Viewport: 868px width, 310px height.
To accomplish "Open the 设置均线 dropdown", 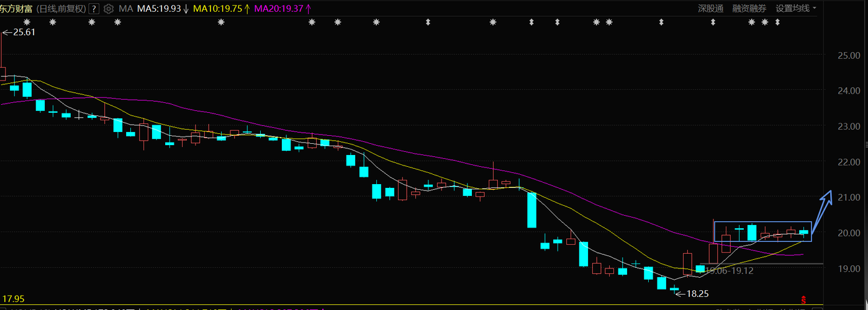I will (x=796, y=8).
